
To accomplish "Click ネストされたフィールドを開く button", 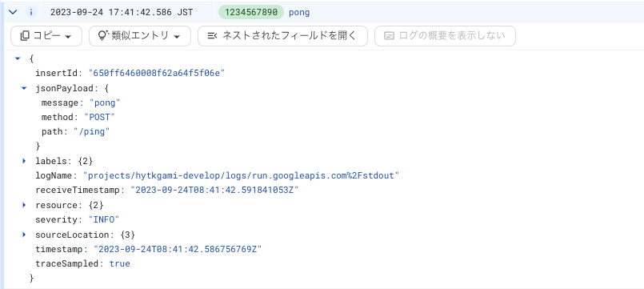I will 282,36.
